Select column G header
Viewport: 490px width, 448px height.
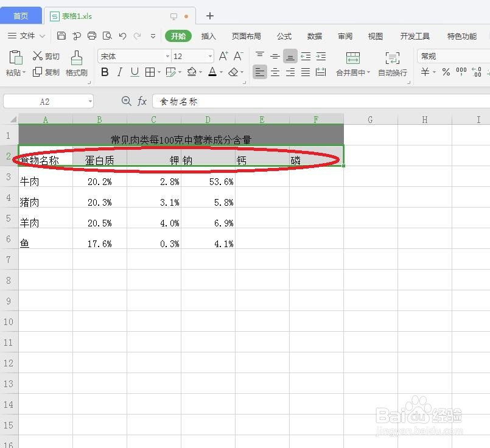tap(370, 119)
